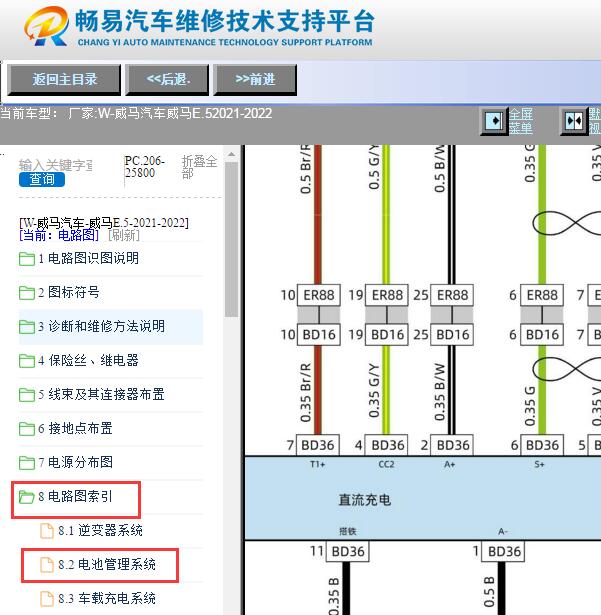This screenshot has width=601, height=615.
Task: Collapse folder 8 电路图索引
Action: pyautogui.click(x=75, y=497)
